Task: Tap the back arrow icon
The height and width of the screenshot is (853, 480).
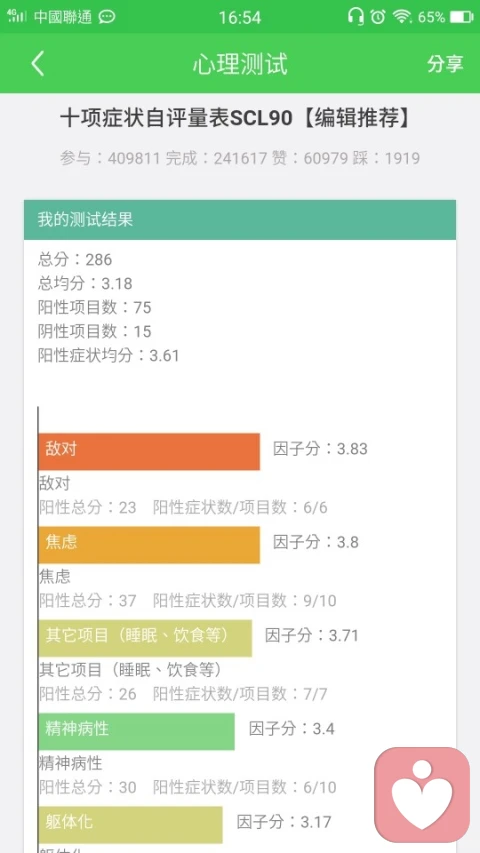Action: [x=37, y=64]
